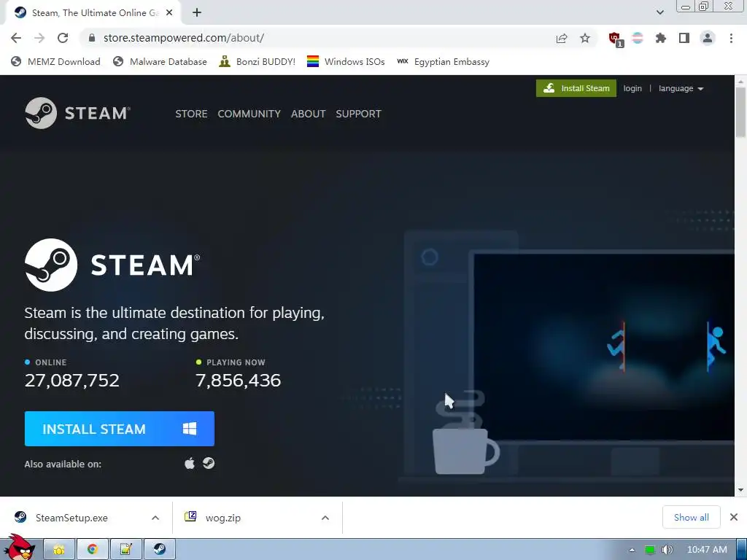The width and height of the screenshot is (747, 560).
Task: Click the large blue INSTALL STEAM button
Action: [x=120, y=429]
